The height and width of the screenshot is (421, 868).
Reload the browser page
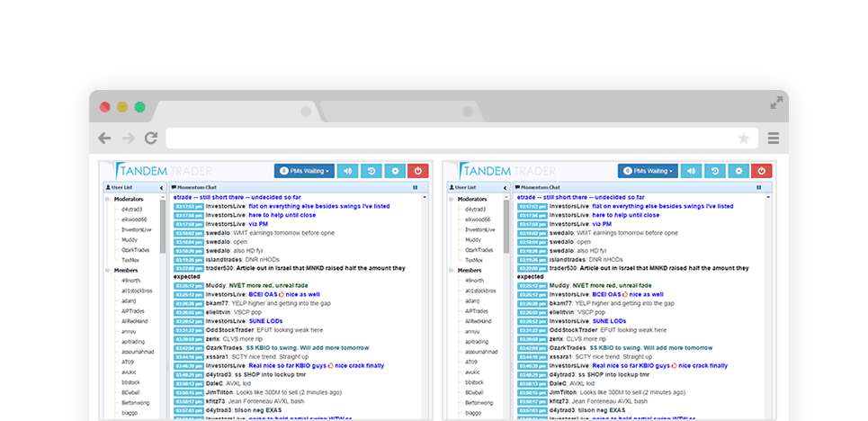tap(151, 138)
